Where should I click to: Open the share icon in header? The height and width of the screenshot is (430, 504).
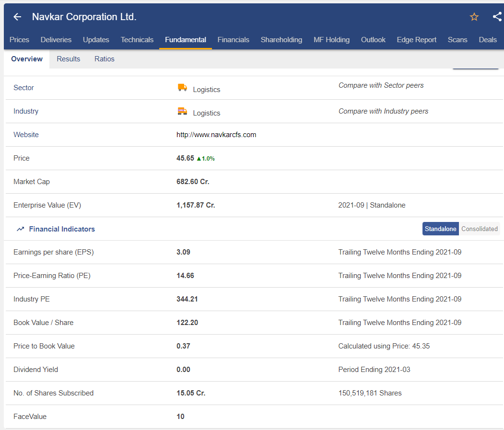pyautogui.click(x=497, y=17)
